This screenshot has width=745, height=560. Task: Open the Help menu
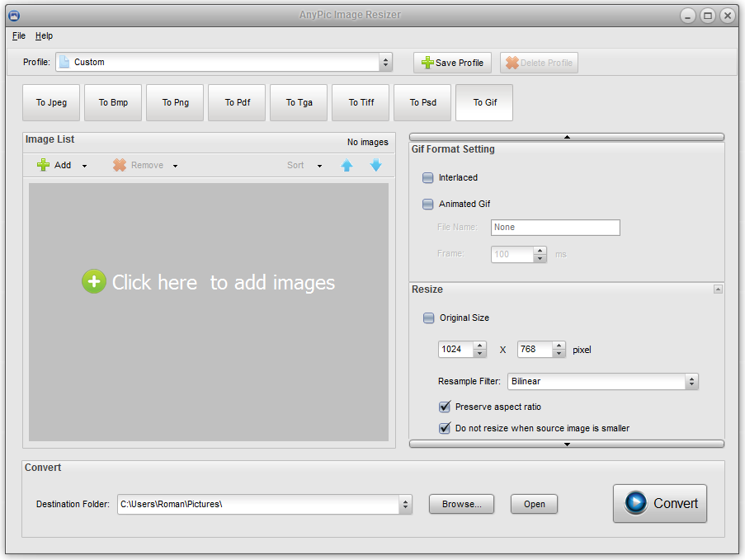click(x=44, y=35)
